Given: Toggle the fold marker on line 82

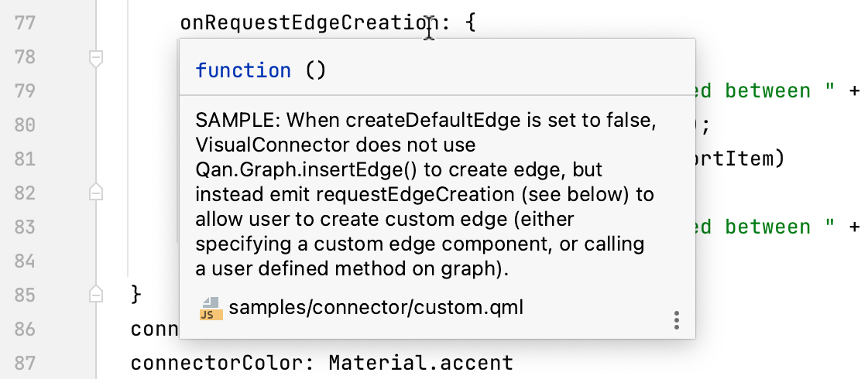Looking at the screenshot, I should 95,191.
